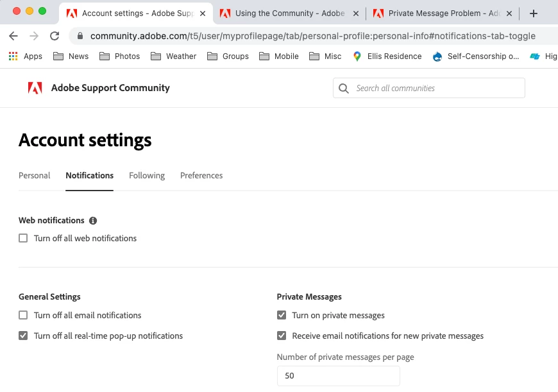Click the green macOS maximize button
558x392 pixels.
tap(42, 11)
